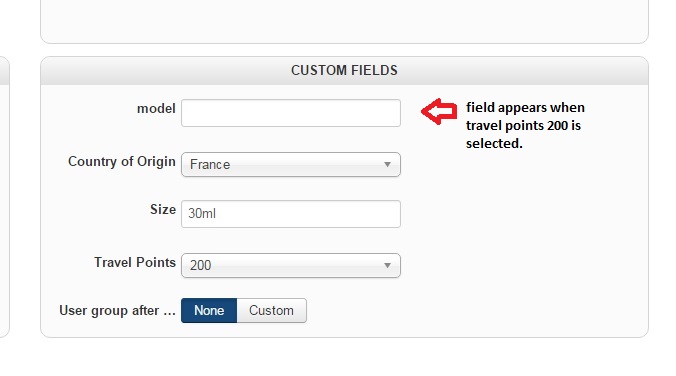Click the Size field label
Viewport: 676px width, 376px height.
point(163,210)
